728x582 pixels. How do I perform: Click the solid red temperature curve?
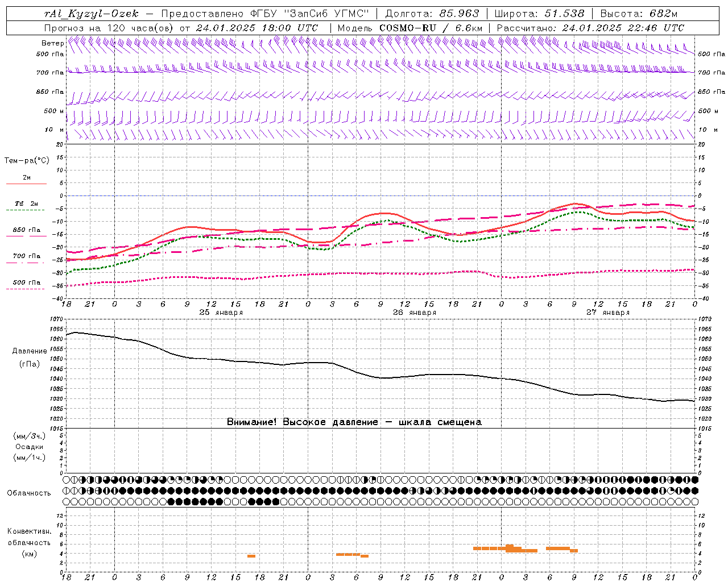click(381, 213)
